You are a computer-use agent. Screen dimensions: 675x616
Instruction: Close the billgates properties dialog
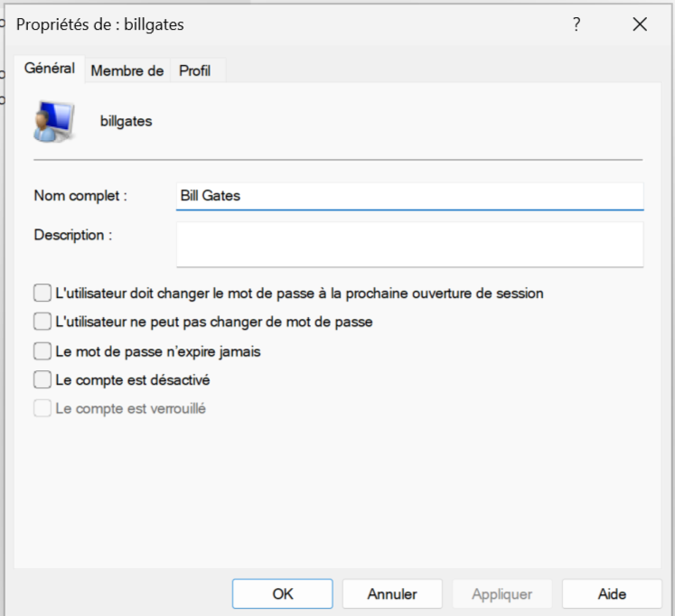pyautogui.click(x=640, y=24)
